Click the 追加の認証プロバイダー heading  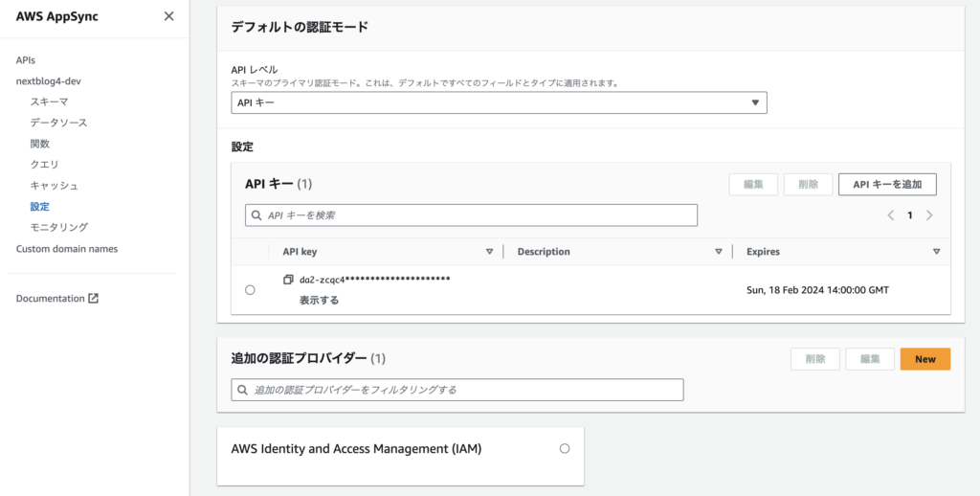[300, 358]
